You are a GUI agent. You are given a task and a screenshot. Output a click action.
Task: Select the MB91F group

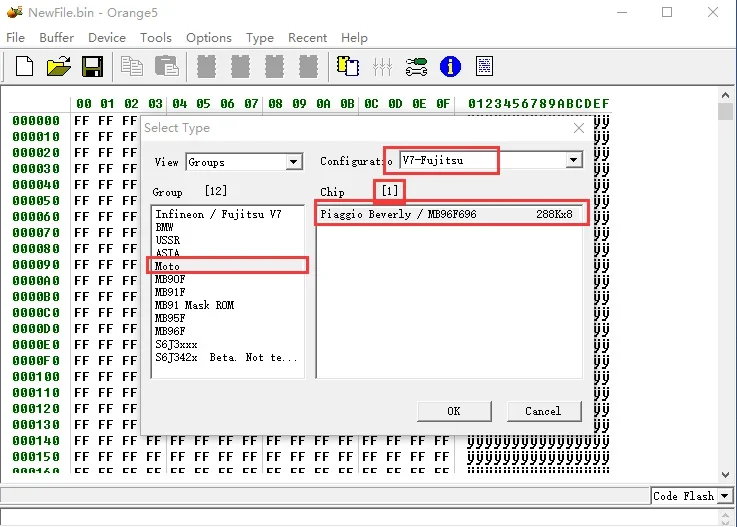pos(227,292)
